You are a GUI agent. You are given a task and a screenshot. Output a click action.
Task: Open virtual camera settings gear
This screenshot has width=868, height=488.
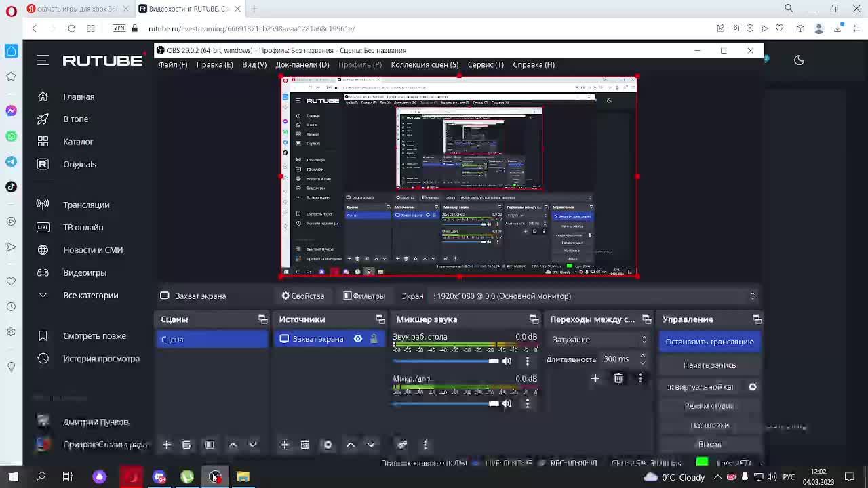tap(753, 387)
